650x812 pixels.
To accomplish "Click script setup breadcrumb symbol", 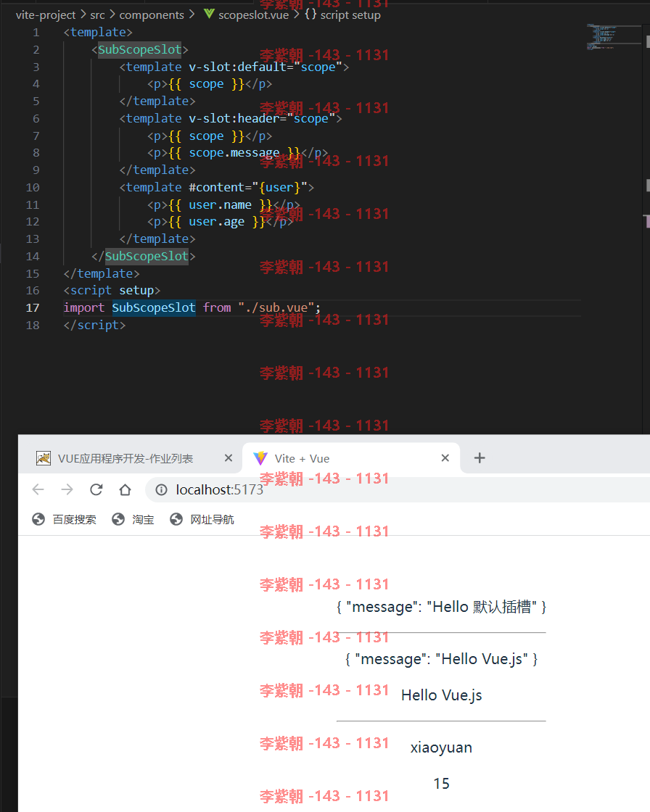I will [x=350, y=15].
